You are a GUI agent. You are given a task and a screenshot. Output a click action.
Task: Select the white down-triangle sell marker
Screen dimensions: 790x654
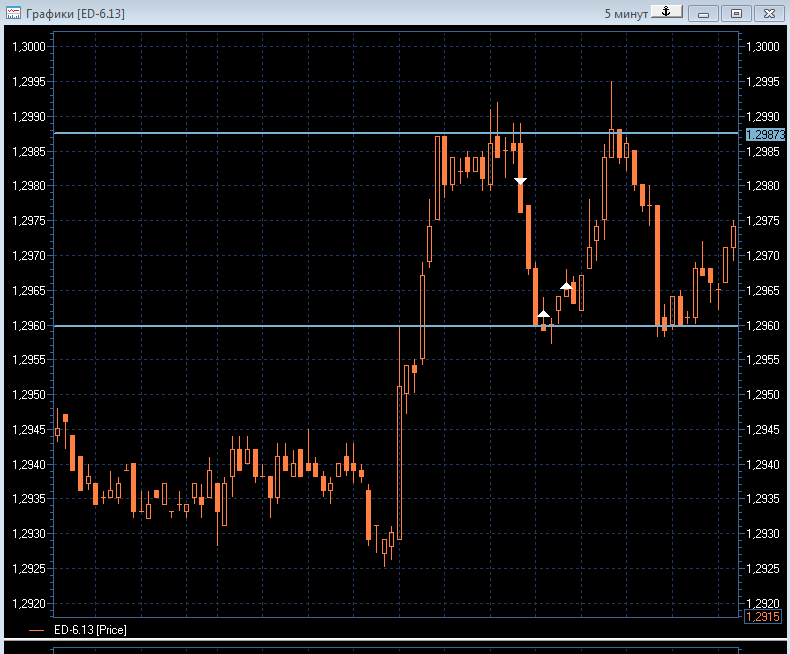(520, 181)
